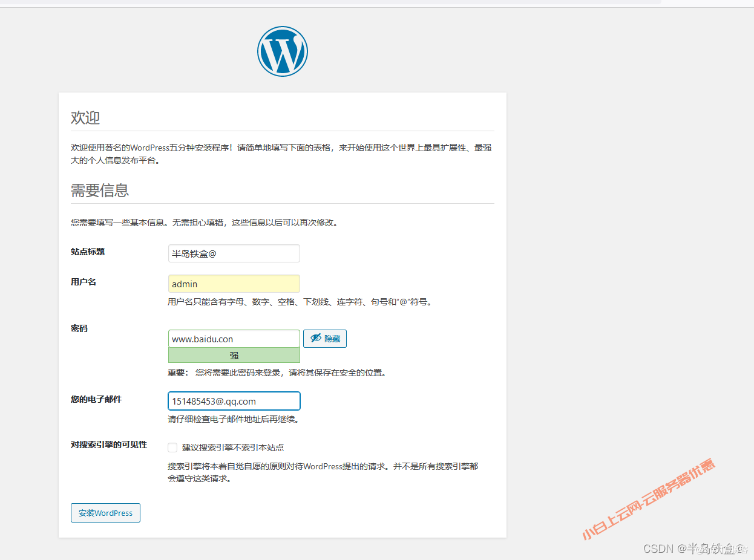Click the 您的电子邮件 label

click(96, 399)
